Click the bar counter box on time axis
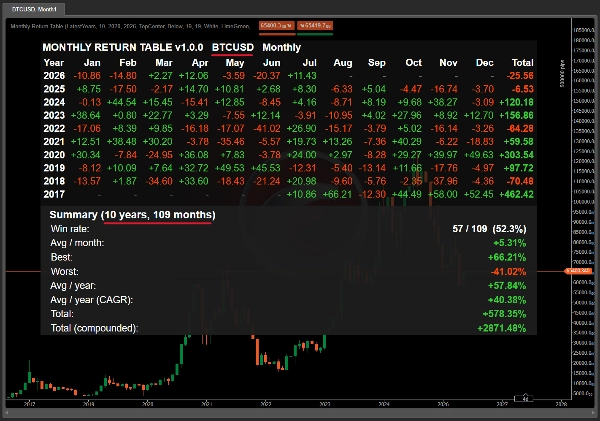The width and height of the screenshot is (600, 421). (523, 399)
